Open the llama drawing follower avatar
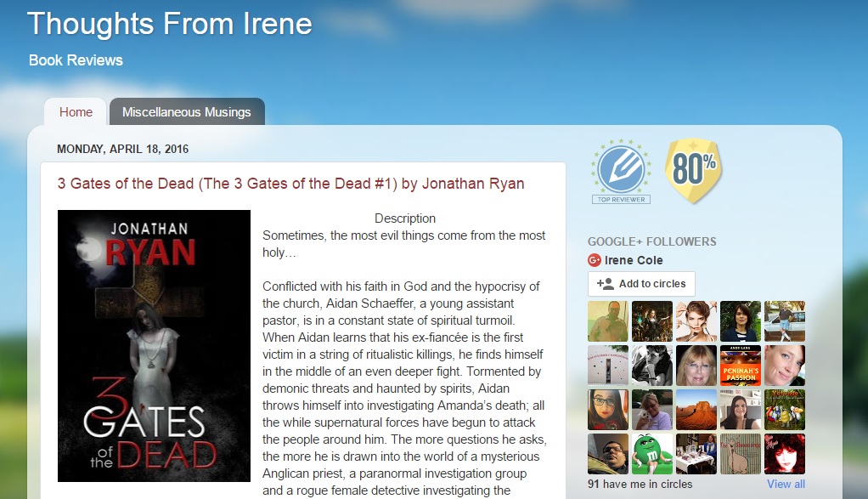The width and height of the screenshot is (868, 499). point(741,454)
